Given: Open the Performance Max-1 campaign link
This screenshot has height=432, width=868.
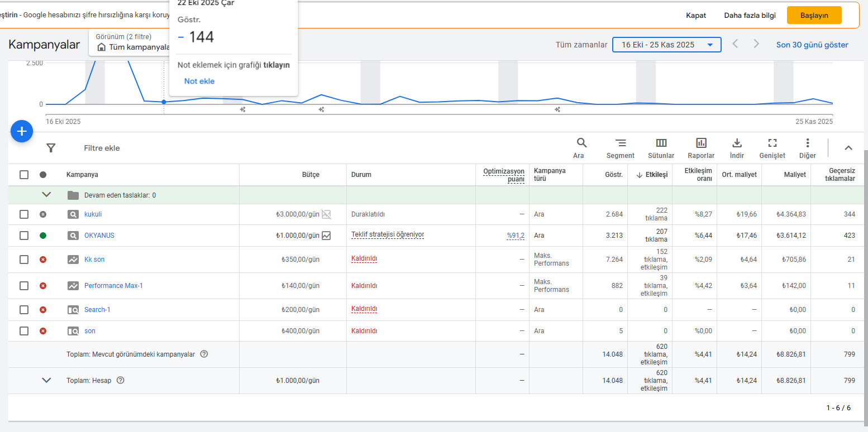Looking at the screenshot, I should [x=113, y=286].
